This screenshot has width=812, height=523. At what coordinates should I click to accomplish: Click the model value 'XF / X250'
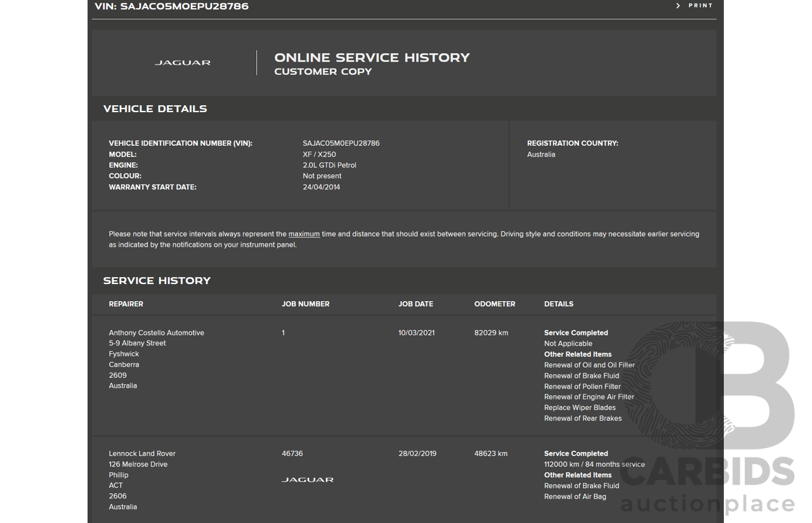[x=319, y=155]
